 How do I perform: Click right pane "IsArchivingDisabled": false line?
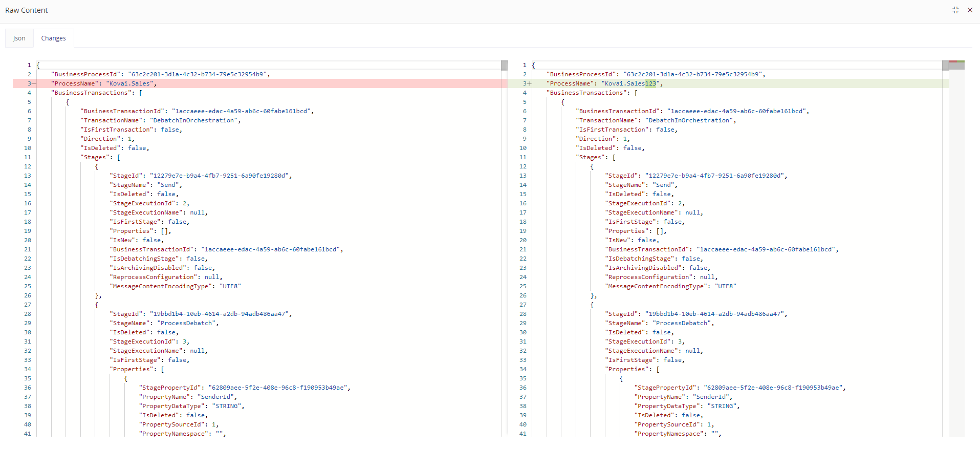click(x=658, y=268)
